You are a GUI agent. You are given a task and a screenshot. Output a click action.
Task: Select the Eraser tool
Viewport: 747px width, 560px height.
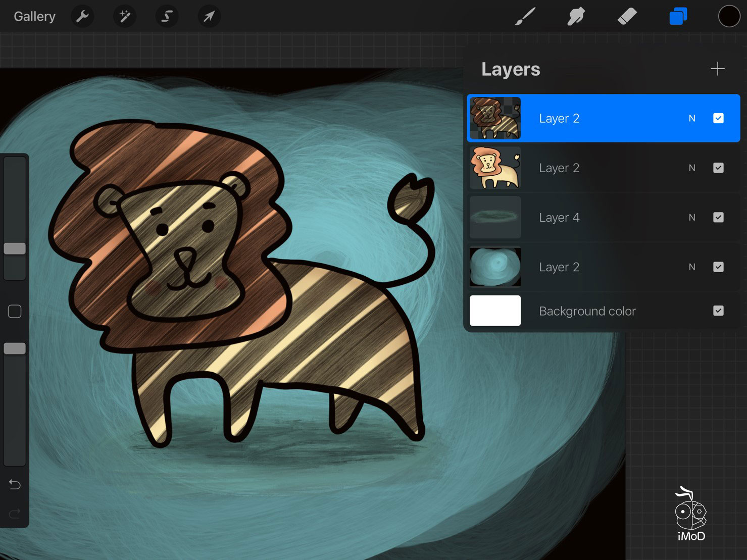pyautogui.click(x=627, y=17)
